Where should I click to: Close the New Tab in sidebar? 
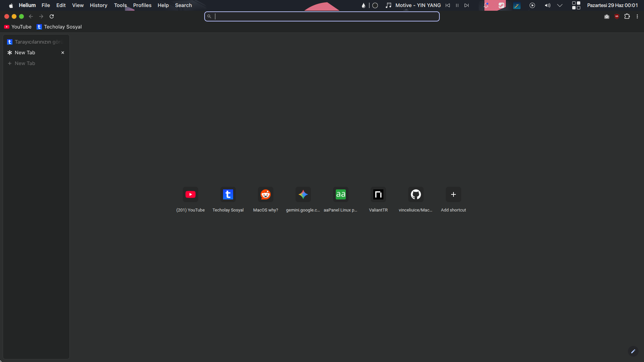pyautogui.click(x=63, y=53)
